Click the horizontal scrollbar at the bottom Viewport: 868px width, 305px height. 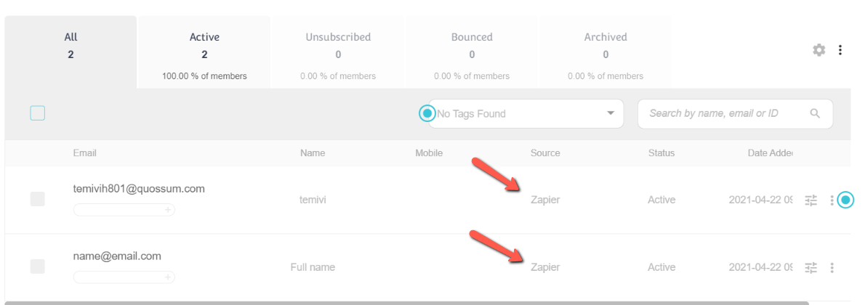click(407, 303)
